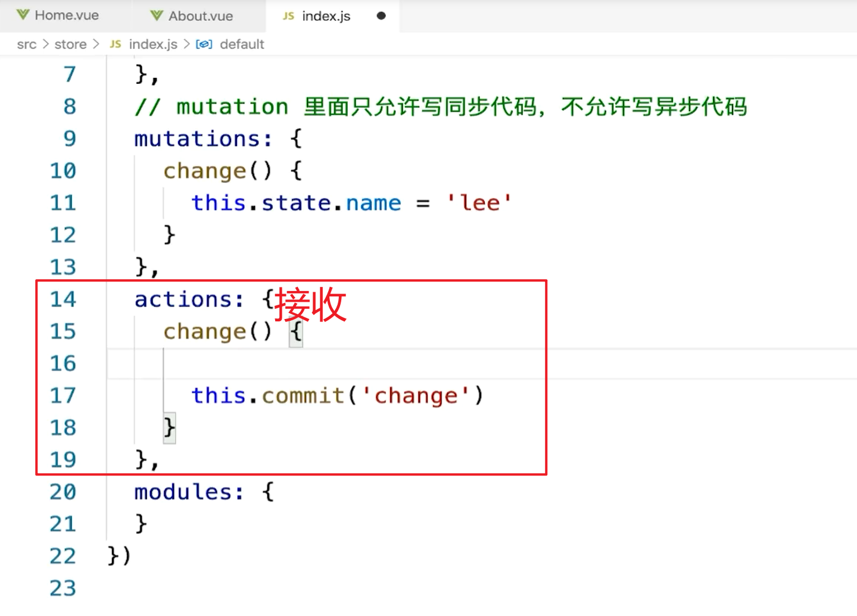This screenshot has width=857, height=616.
Task: Open the About.vue editor tab
Action: (200, 16)
